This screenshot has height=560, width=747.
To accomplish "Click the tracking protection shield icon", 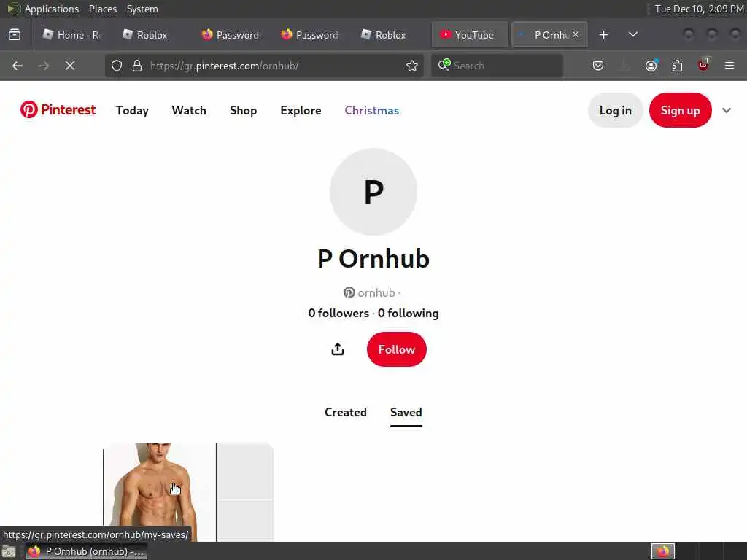I will [x=117, y=66].
